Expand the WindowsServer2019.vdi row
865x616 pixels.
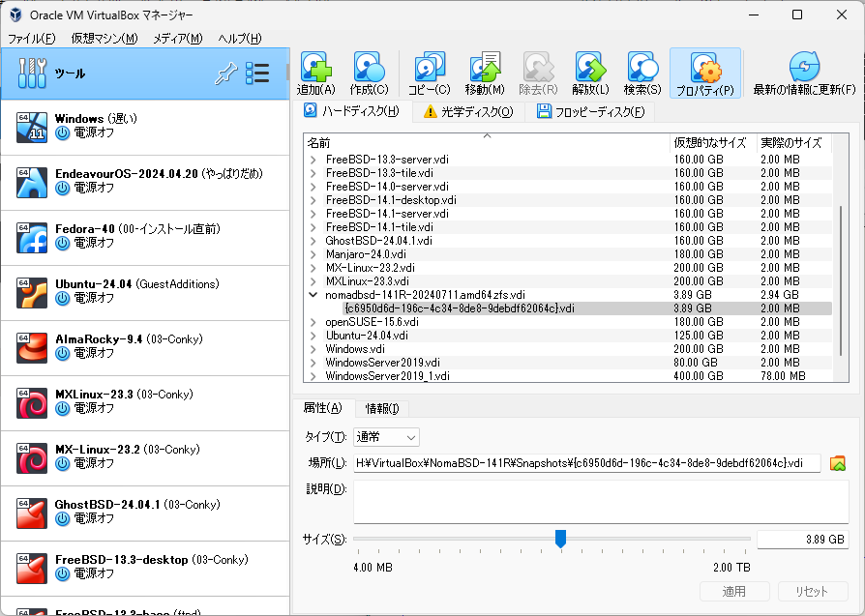313,363
